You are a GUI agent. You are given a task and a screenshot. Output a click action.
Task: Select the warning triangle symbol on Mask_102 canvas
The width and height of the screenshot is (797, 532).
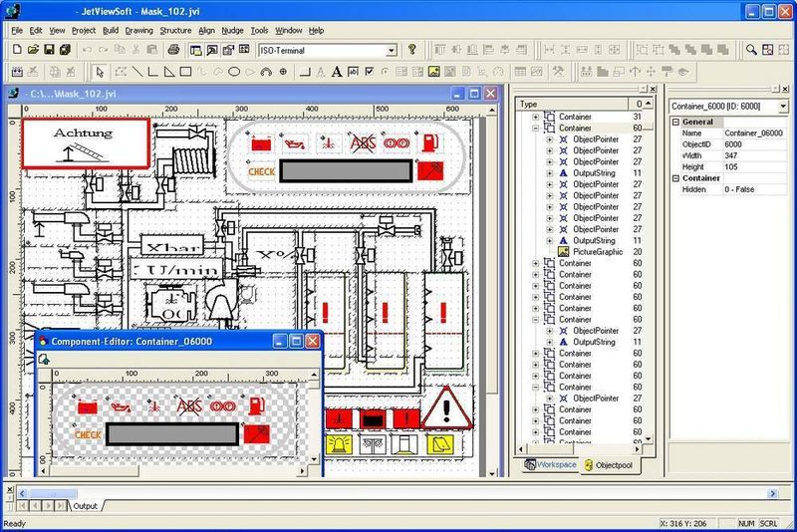tap(446, 408)
